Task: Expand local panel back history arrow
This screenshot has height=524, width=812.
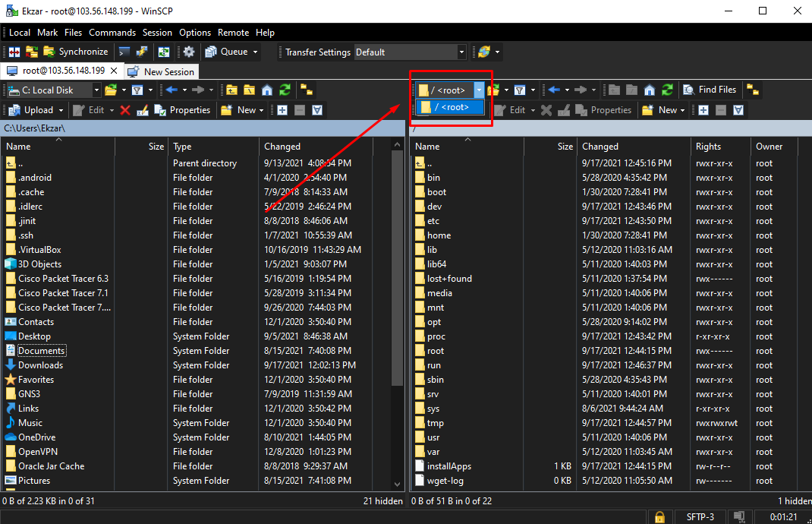Action: click(x=184, y=90)
